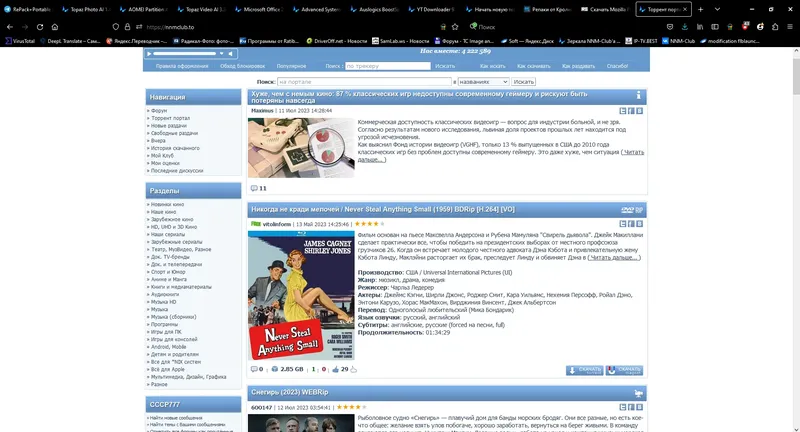Click the classic games news thumbnail image

tap(301, 148)
